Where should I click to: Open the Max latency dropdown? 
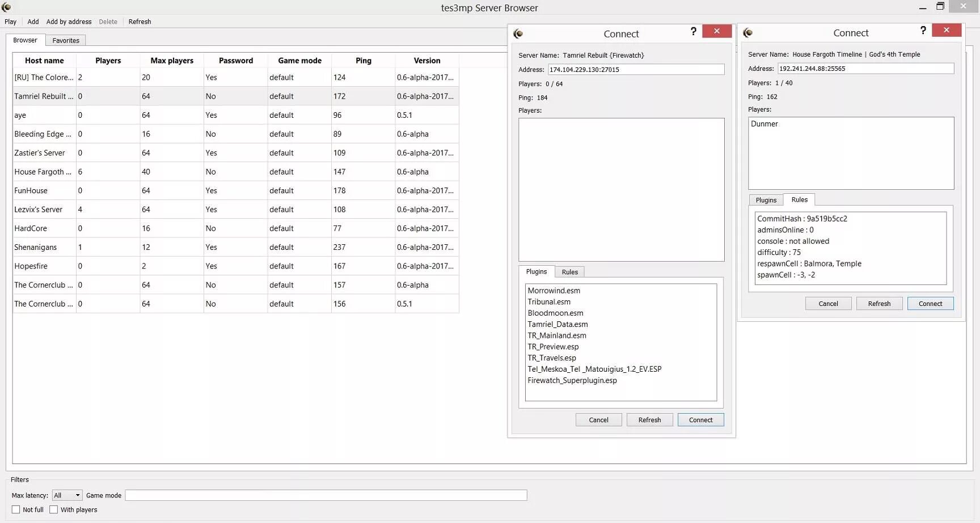pos(67,495)
